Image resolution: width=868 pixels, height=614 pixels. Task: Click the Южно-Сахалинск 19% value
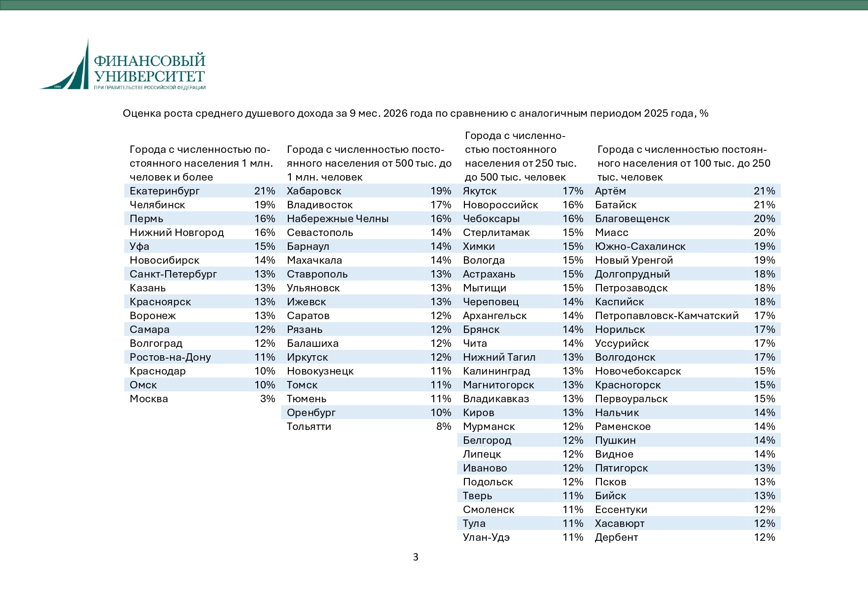[765, 246]
